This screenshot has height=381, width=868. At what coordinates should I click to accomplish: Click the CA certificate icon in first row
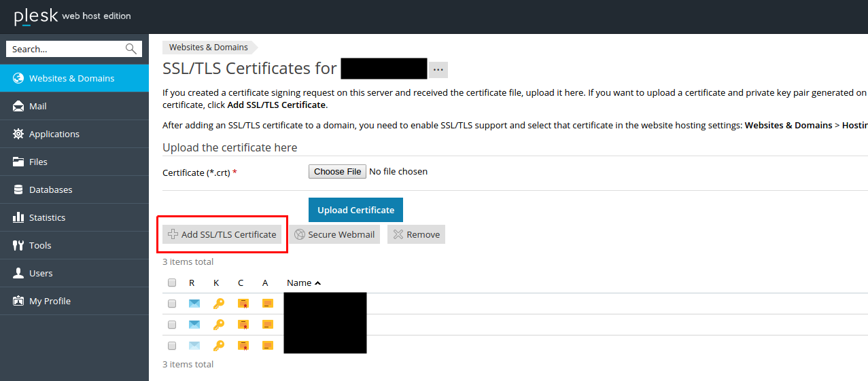click(267, 304)
